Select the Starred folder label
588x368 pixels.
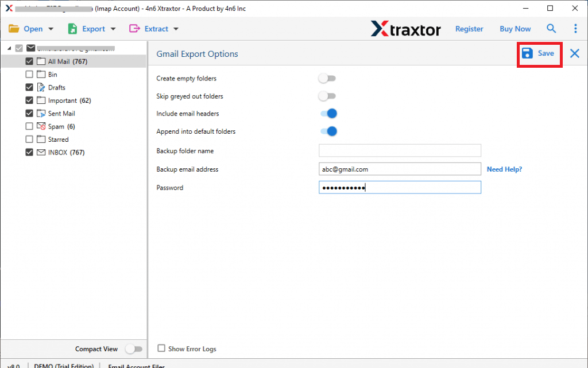[x=58, y=140]
